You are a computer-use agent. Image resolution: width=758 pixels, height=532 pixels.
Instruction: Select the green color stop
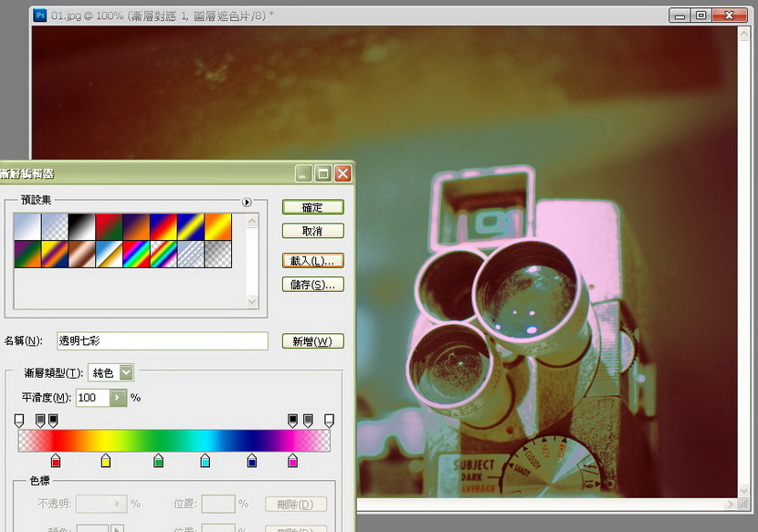pos(159,461)
